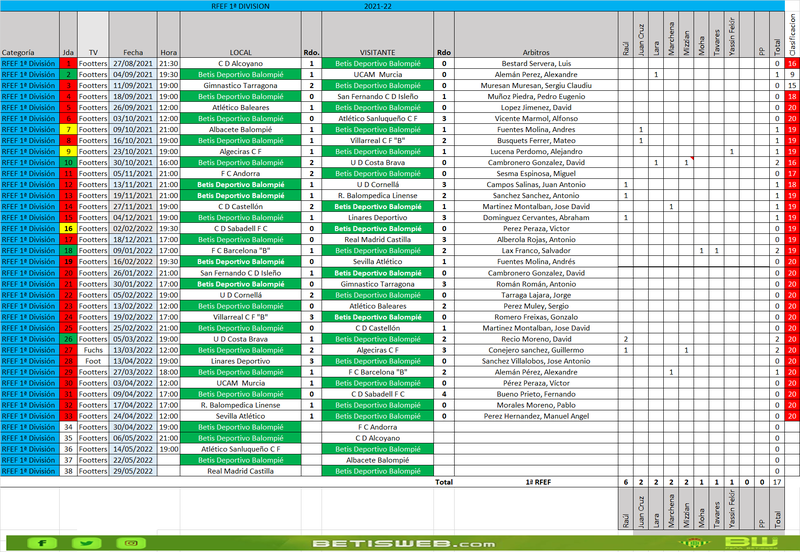Select referee 'Muresan Muresan, Sergiu Claudiu'
Viewport: 800px width, 552px height.
point(536,85)
